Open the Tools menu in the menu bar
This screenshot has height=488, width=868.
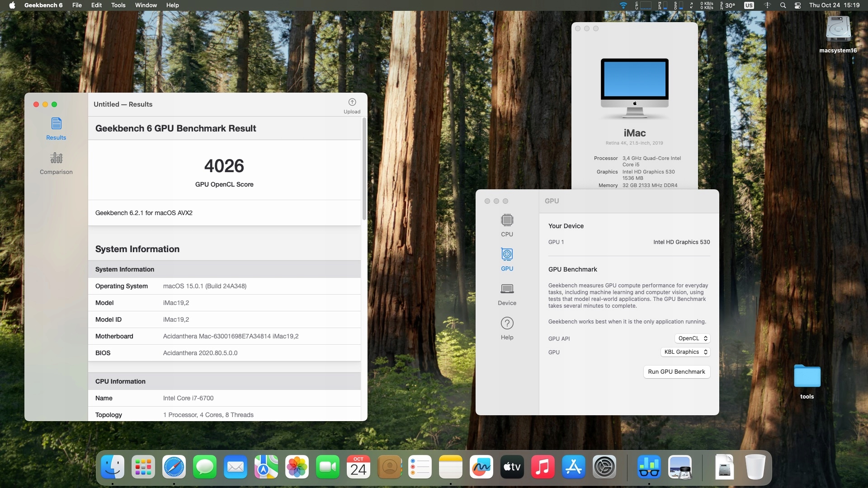pyautogui.click(x=118, y=5)
